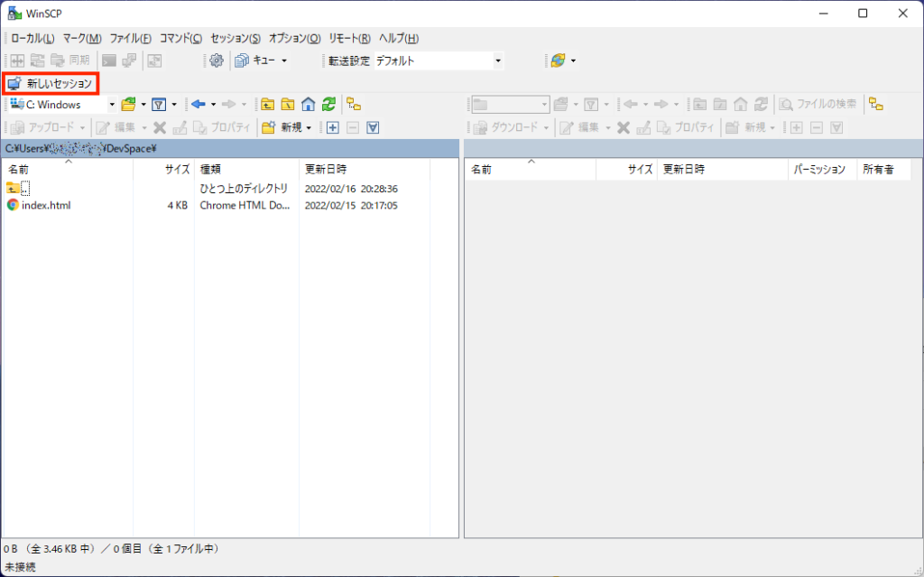Jump to root directory in local panel toolbar
Viewport: 924px width, 577px height.
(x=288, y=105)
